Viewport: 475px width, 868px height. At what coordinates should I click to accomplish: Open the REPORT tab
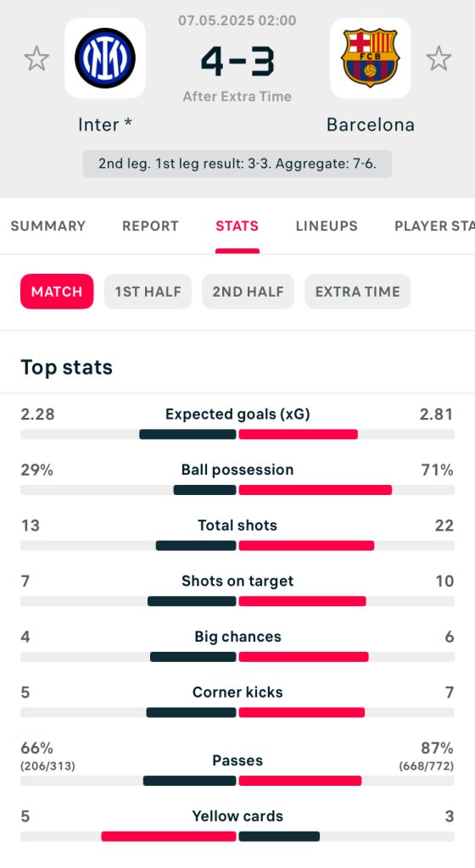pyautogui.click(x=151, y=225)
